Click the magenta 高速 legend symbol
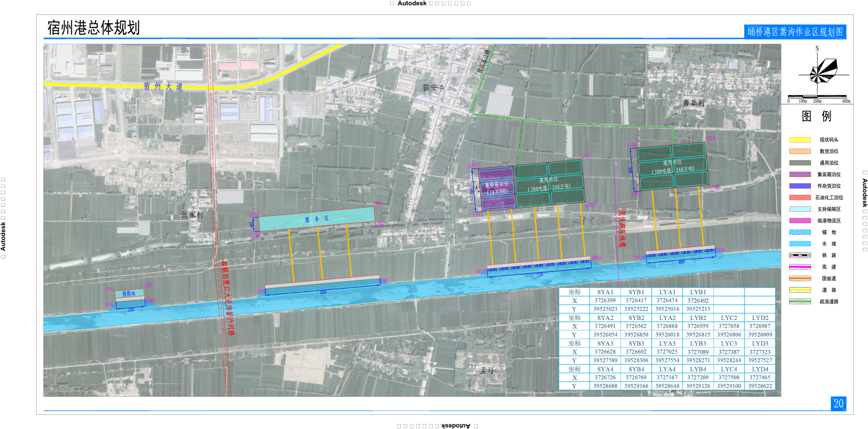The image size is (868, 429). point(800,267)
